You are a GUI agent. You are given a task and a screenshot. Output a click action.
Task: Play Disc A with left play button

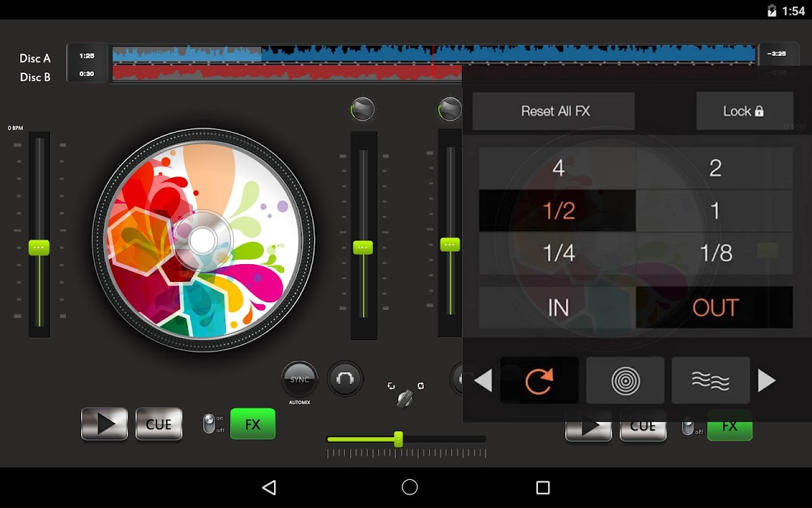(x=105, y=424)
